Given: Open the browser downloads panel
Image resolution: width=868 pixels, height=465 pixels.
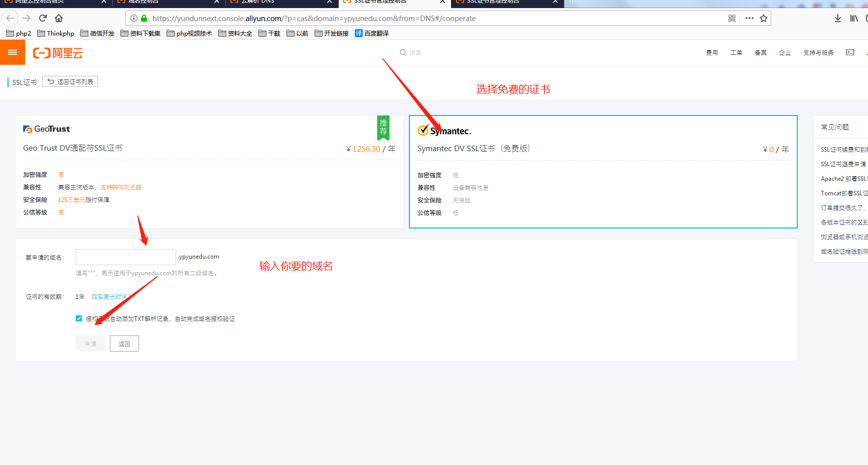Looking at the screenshot, I should (x=837, y=19).
